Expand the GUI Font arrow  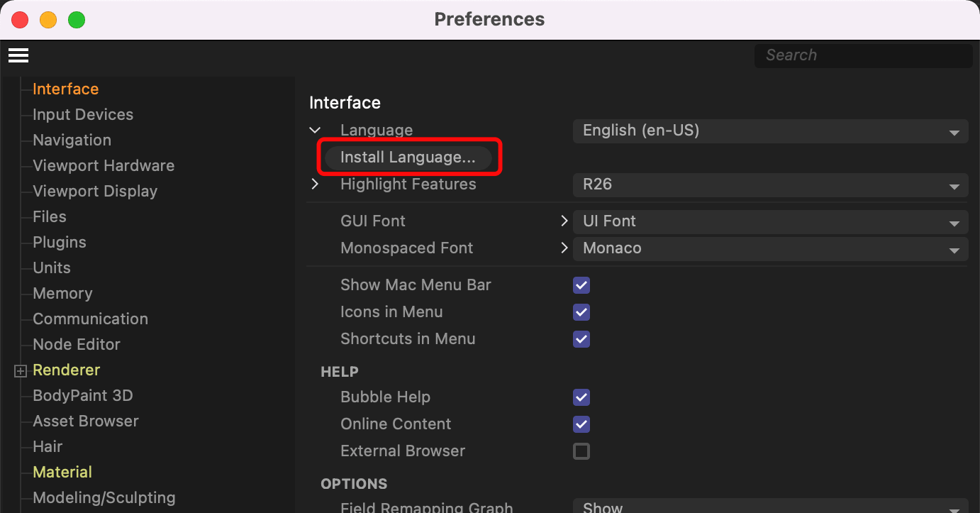pos(564,221)
